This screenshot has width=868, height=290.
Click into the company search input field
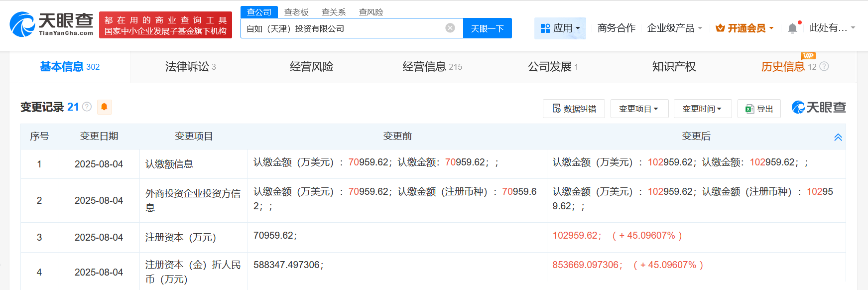(x=344, y=28)
